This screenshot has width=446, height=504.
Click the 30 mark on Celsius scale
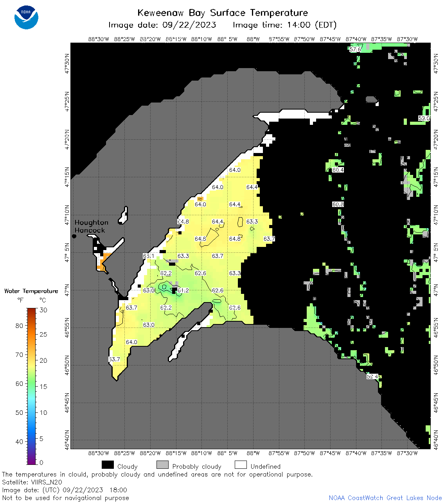click(43, 310)
